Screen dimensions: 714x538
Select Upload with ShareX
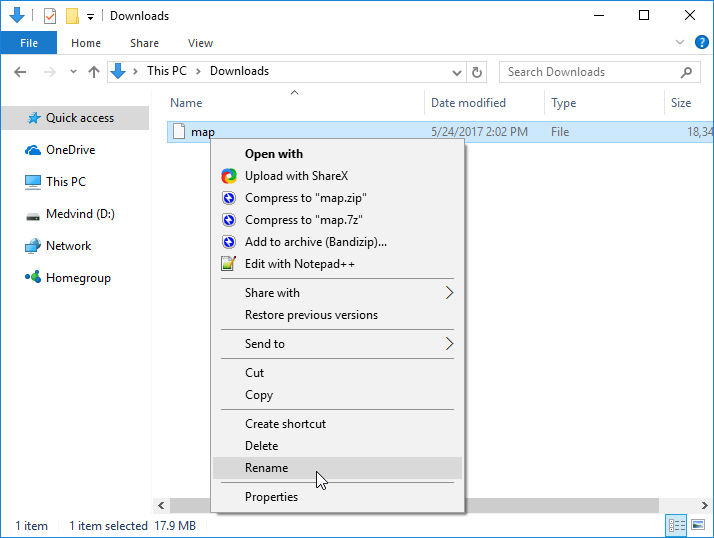[x=337, y=176]
